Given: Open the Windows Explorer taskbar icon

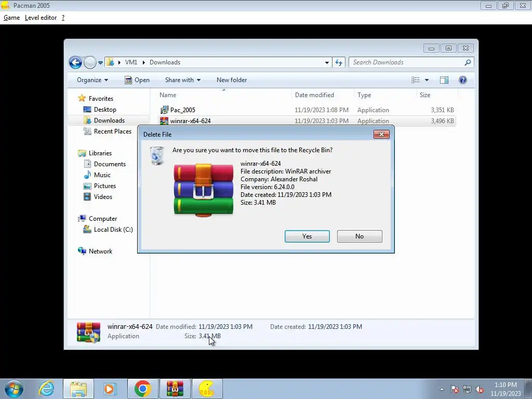Looking at the screenshot, I should (x=78, y=389).
